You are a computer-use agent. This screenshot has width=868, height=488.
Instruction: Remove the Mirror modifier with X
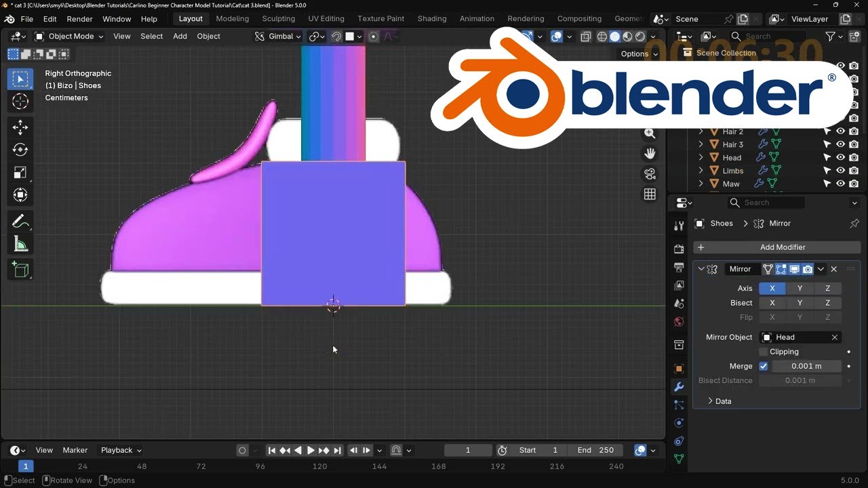pyautogui.click(x=834, y=269)
